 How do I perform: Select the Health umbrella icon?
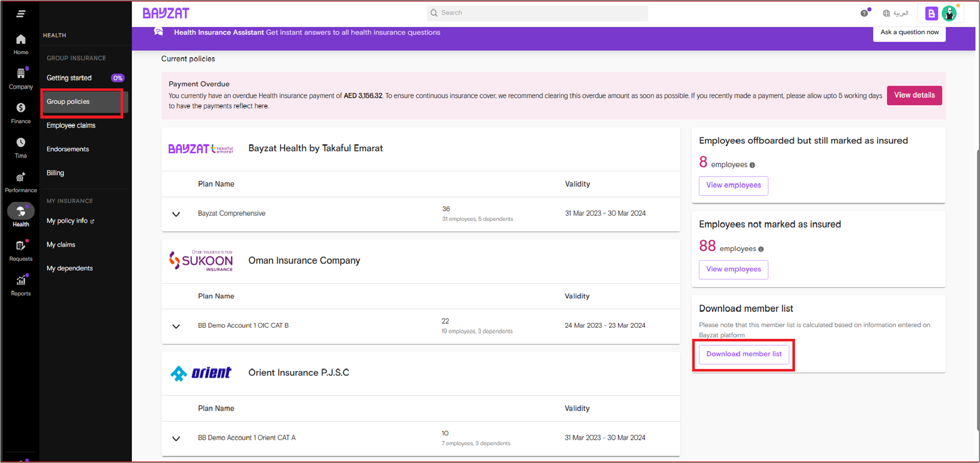21,211
